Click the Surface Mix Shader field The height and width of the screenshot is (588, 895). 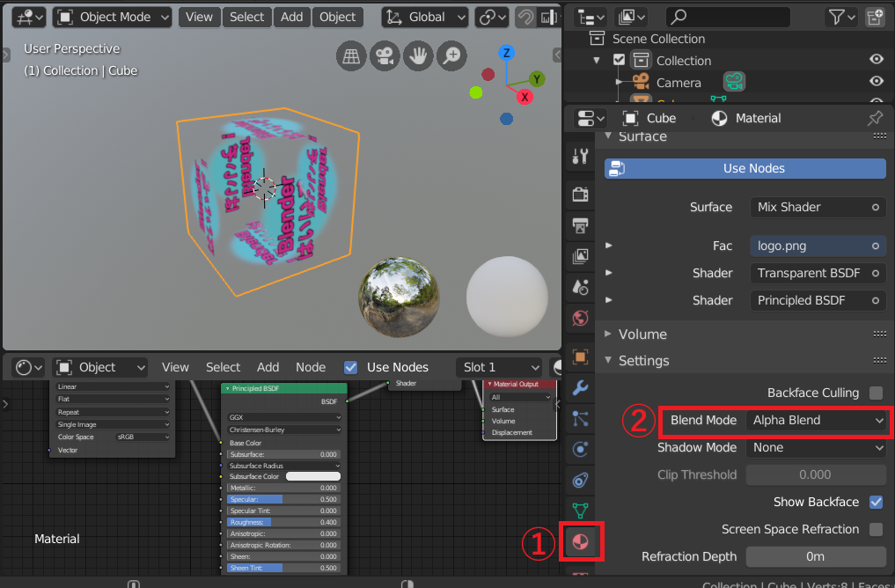click(x=818, y=207)
